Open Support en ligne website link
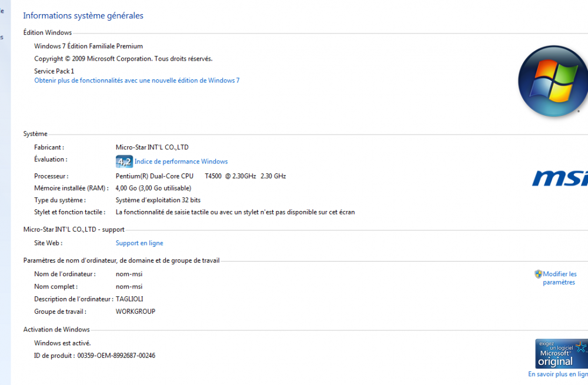 tap(139, 243)
